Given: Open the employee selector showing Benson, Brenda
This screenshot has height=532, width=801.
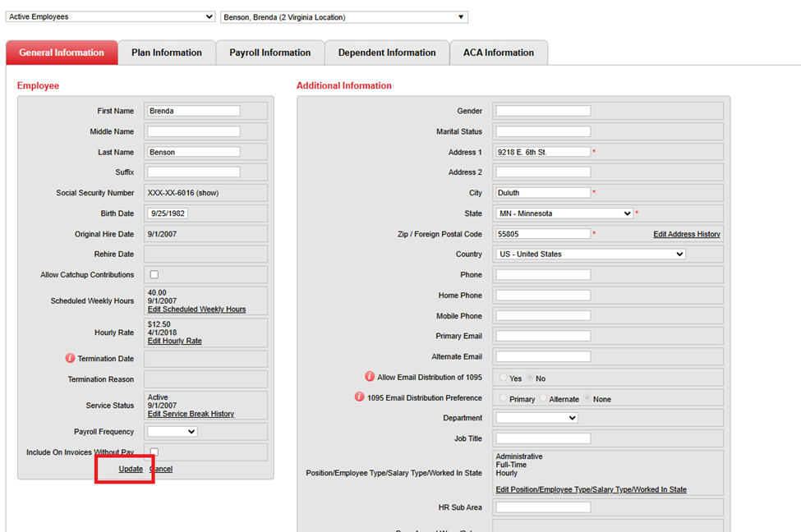Looking at the screenshot, I should tap(344, 16).
